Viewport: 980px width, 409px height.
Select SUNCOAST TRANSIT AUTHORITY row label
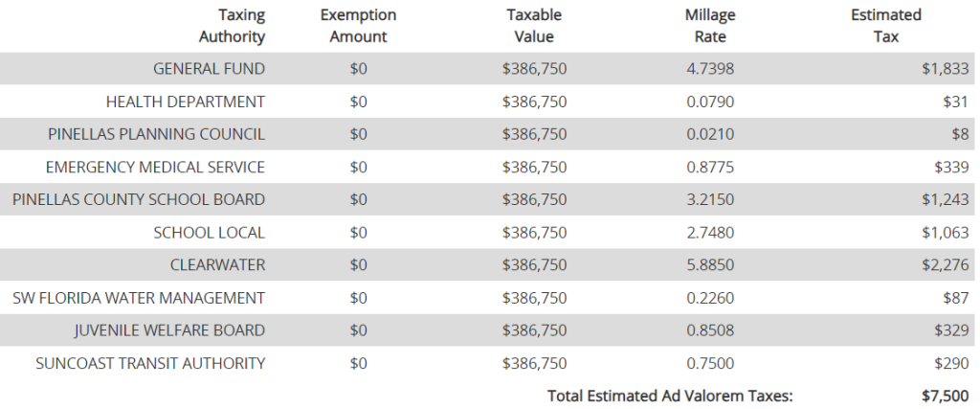[x=150, y=364]
